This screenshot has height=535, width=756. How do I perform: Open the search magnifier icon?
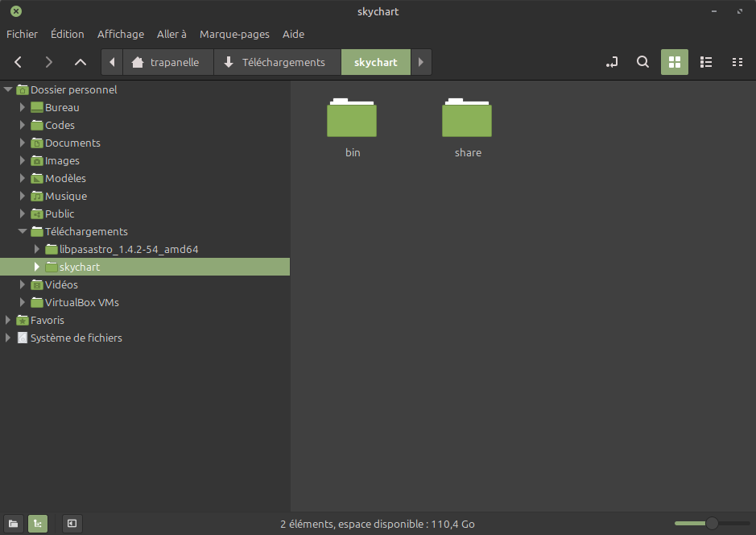[x=642, y=62]
